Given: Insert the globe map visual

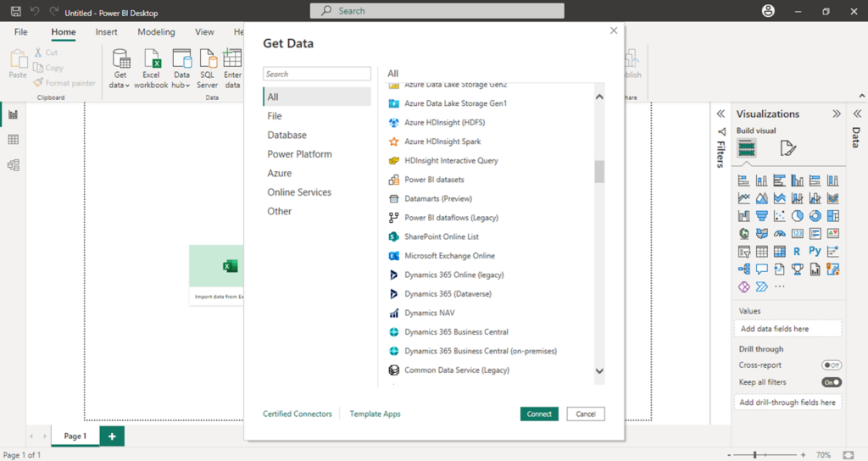Looking at the screenshot, I should pos(744,234).
